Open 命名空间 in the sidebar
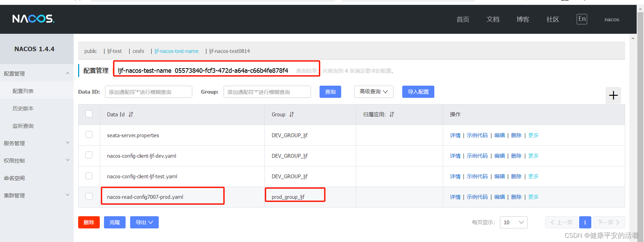This screenshot has width=644, height=242. [14, 178]
